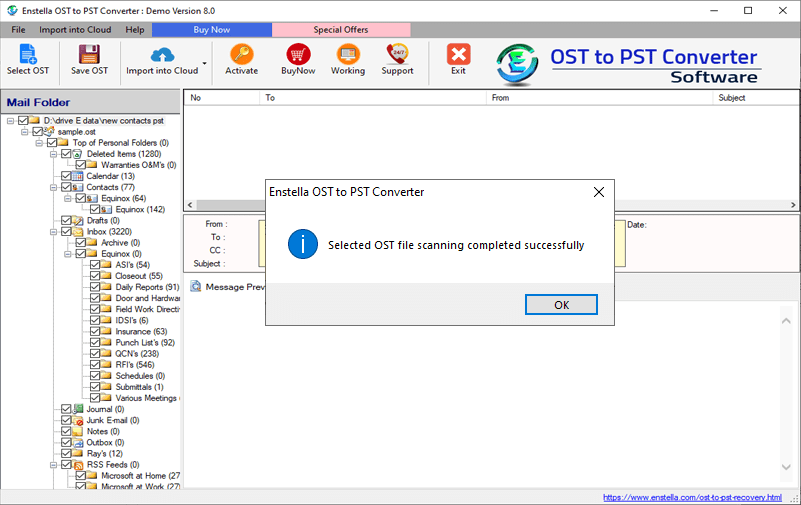Open the BuyNow cart icon

pyautogui.click(x=298, y=54)
